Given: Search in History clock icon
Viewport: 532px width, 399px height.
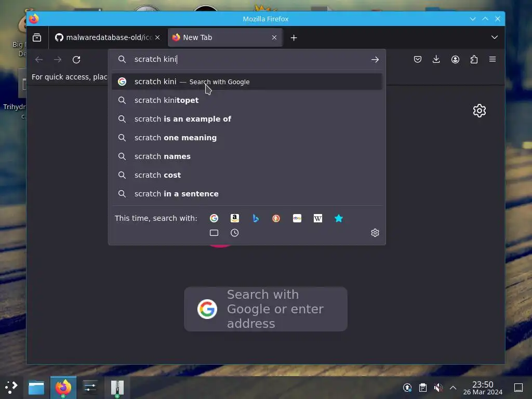Looking at the screenshot, I should coord(235,233).
